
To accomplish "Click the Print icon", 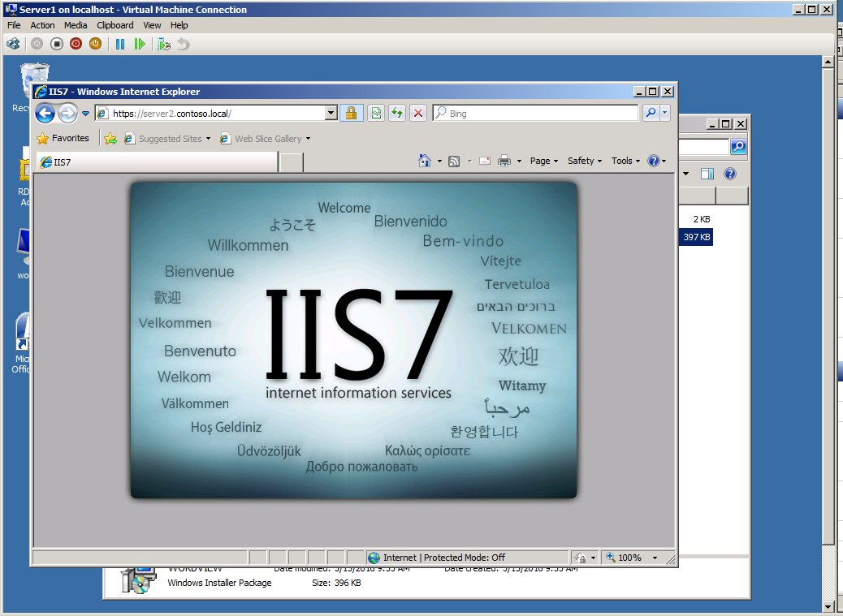I will click(x=504, y=161).
